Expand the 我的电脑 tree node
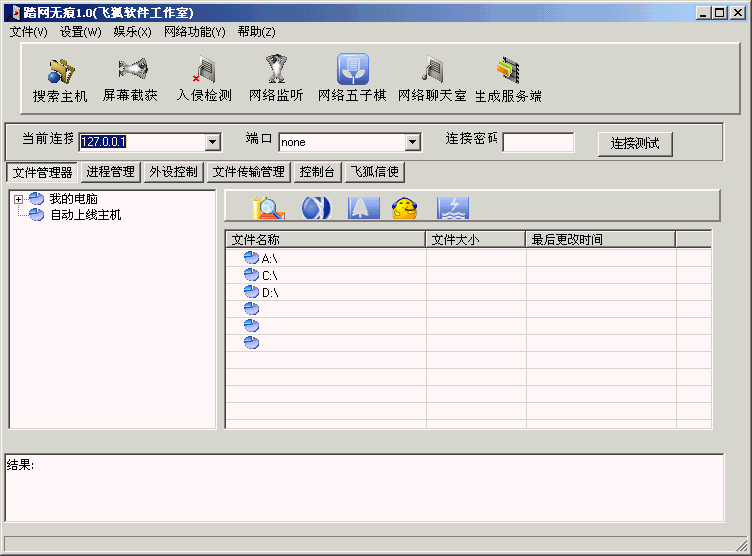The image size is (752, 556). click(x=19, y=199)
